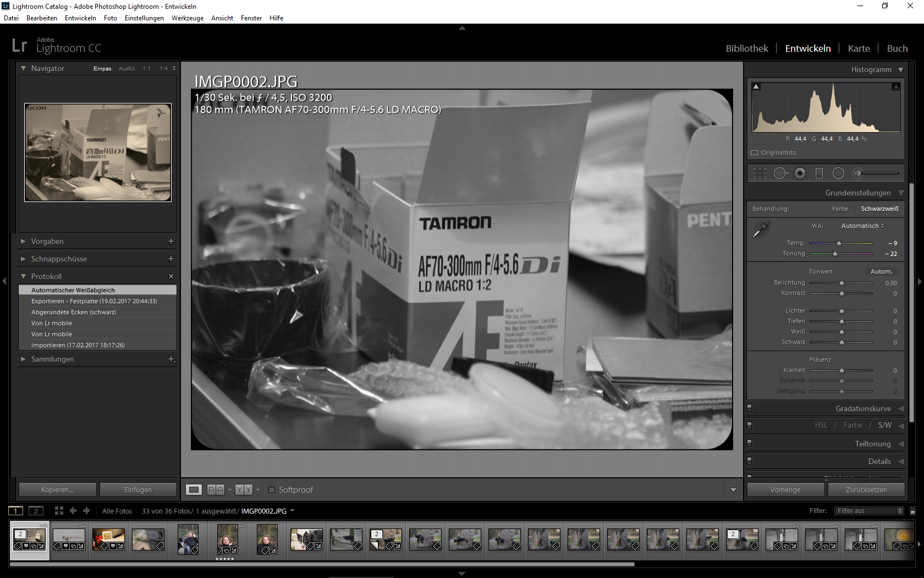Click the Kopieren... button

point(58,490)
